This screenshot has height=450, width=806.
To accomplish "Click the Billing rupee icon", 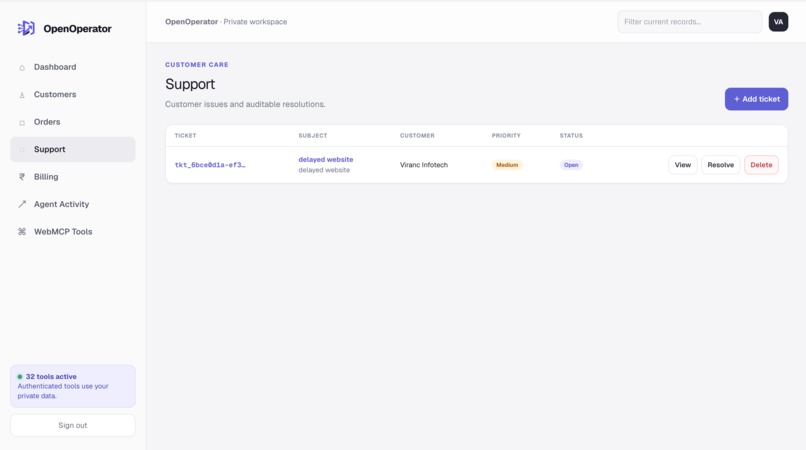I will (22, 177).
